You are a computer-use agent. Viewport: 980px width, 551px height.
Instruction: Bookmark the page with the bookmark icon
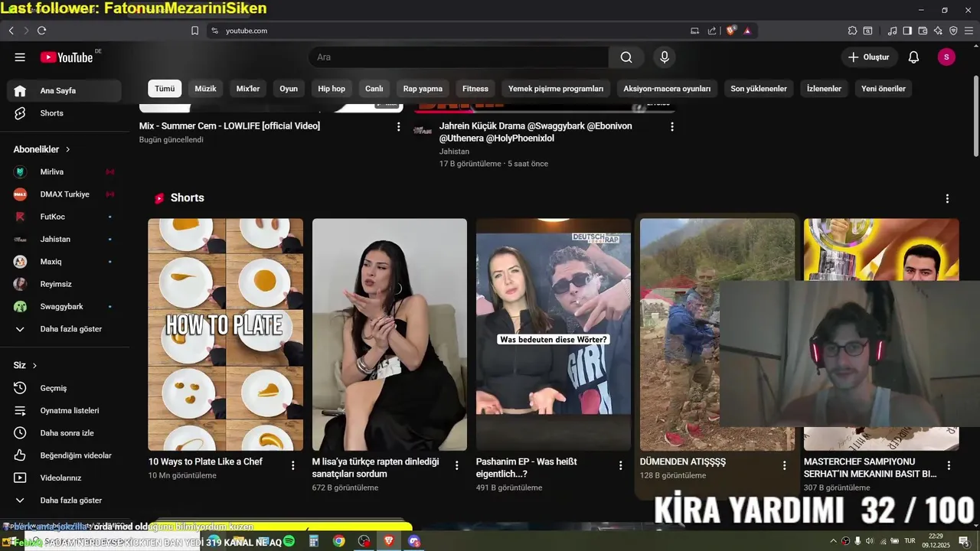(x=194, y=31)
